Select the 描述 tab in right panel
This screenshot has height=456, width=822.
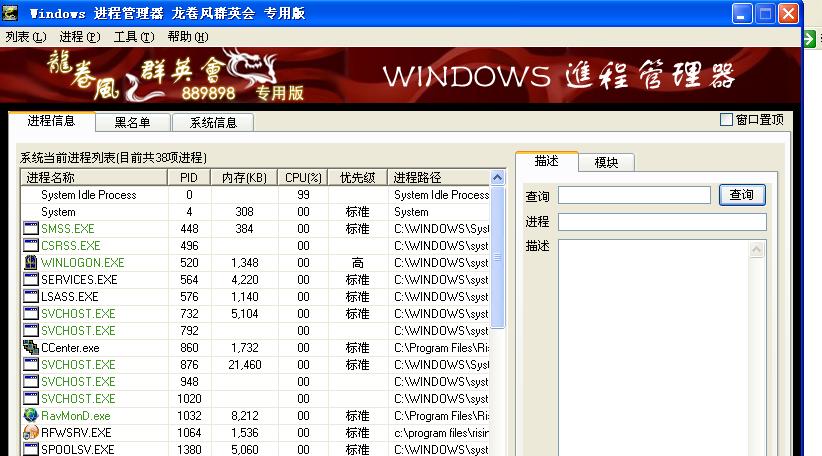(546, 161)
